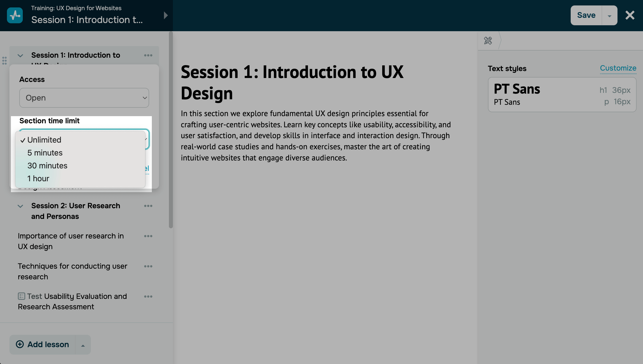Click the Save button
Viewport: 643px width, 364px height.
pyautogui.click(x=586, y=15)
